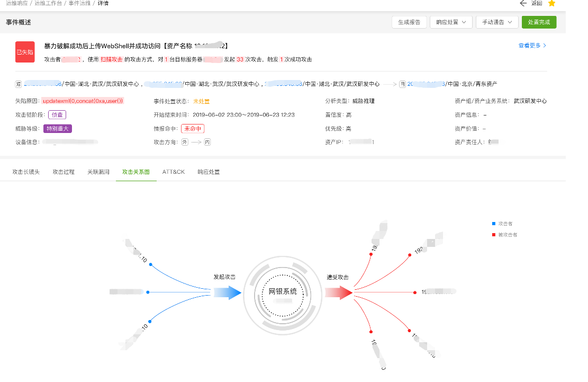This screenshot has height=382, width=588.
Task: Click 事件运维 in the breadcrumb
Action: tap(80, 3)
